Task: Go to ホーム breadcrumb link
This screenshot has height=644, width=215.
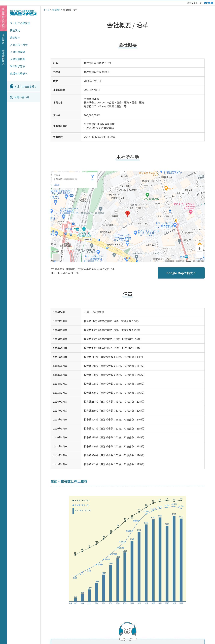Action: [x=47, y=10]
